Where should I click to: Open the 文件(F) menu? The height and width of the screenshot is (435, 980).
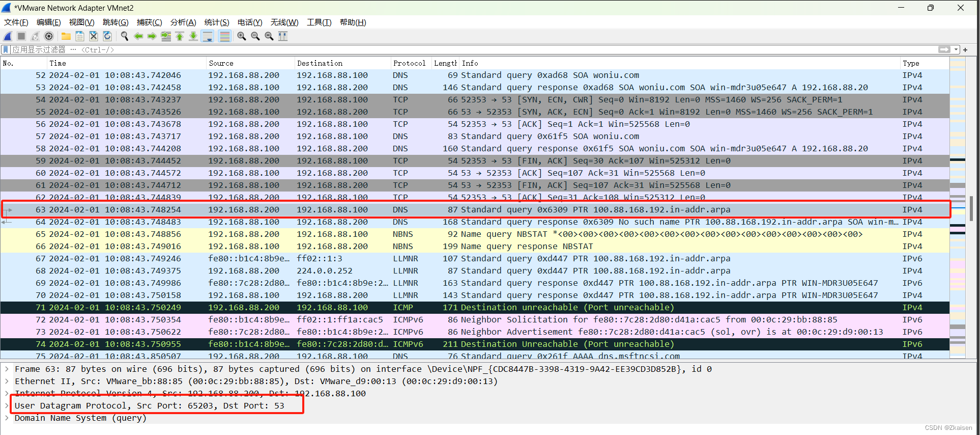click(16, 22)
